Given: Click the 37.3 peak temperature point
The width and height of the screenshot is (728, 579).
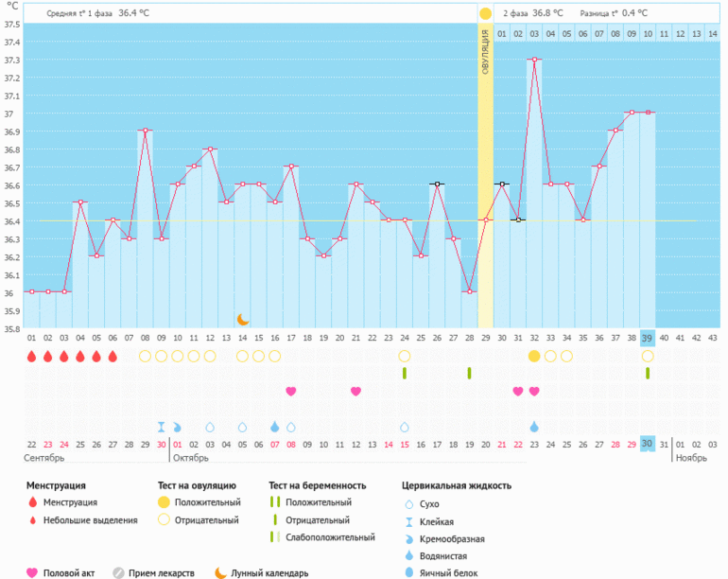Looking at the screenshot, I should point(534,60).
